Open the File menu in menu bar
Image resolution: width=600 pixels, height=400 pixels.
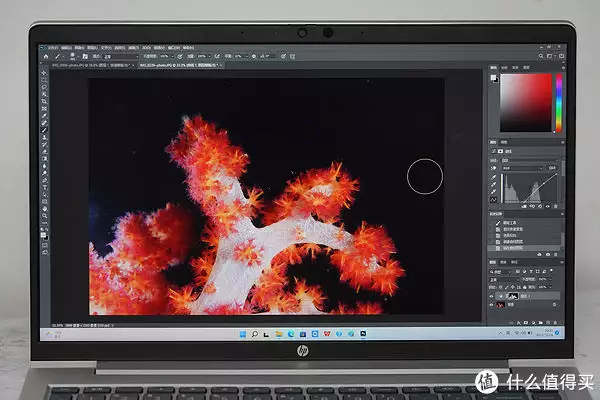(x=53, y=47)
